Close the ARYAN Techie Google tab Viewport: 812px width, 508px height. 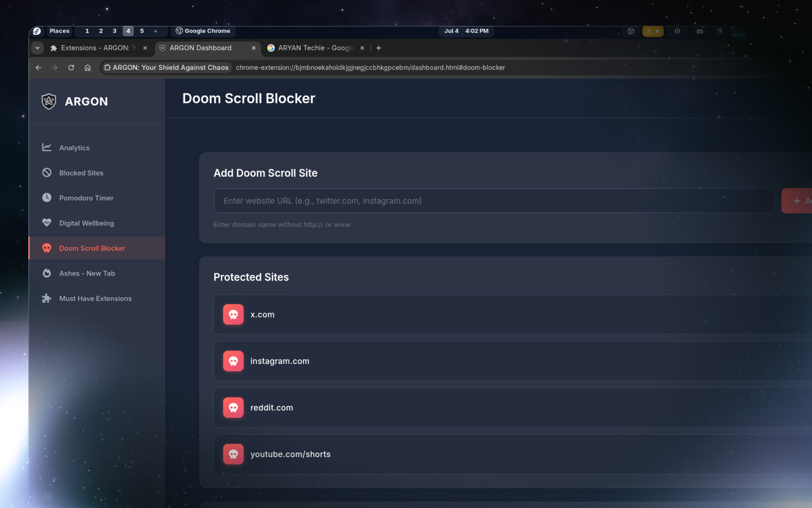tap(362, 48)
